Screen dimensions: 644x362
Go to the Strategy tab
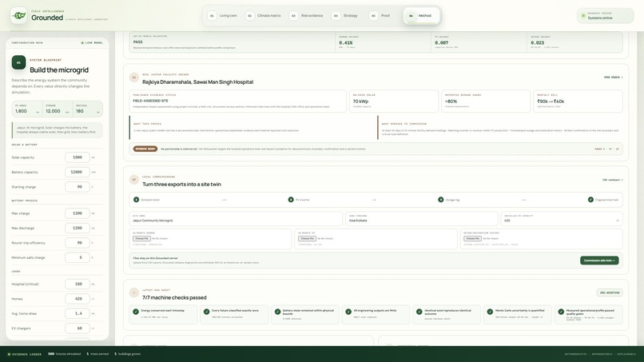tap(345, 16)
